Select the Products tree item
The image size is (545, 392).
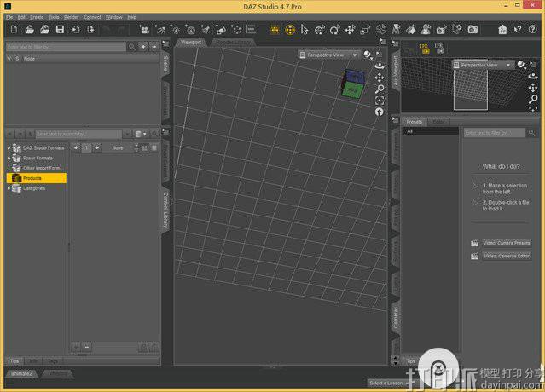tap(37, 178)
